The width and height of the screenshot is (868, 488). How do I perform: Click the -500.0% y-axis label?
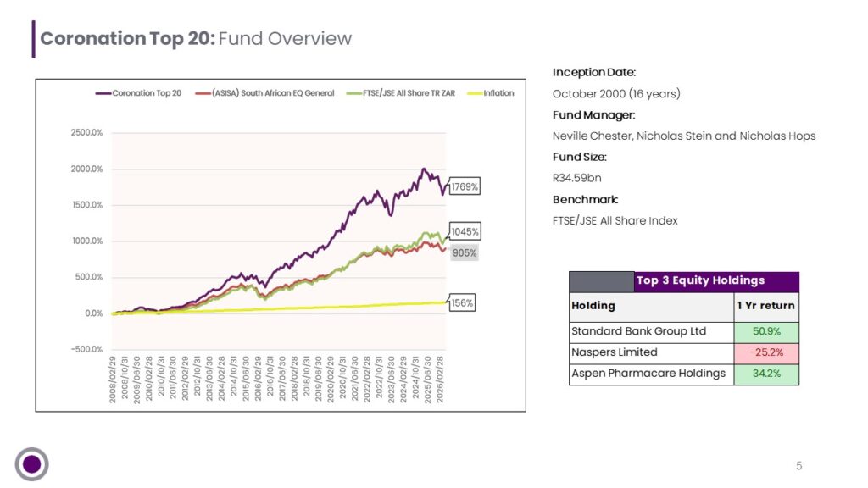coord(86,349)
